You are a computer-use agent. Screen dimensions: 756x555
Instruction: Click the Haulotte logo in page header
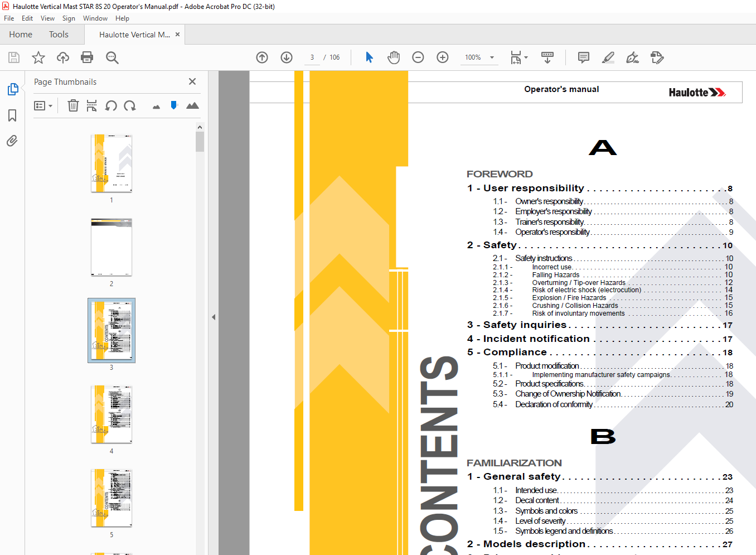[697, 93]
